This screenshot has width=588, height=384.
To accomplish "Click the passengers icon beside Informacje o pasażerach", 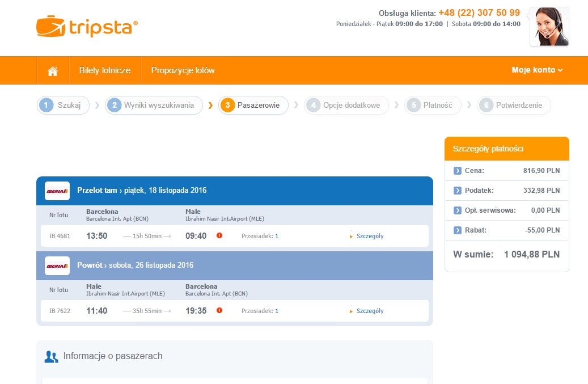I will pyautogui.click(x=52, y=357).
